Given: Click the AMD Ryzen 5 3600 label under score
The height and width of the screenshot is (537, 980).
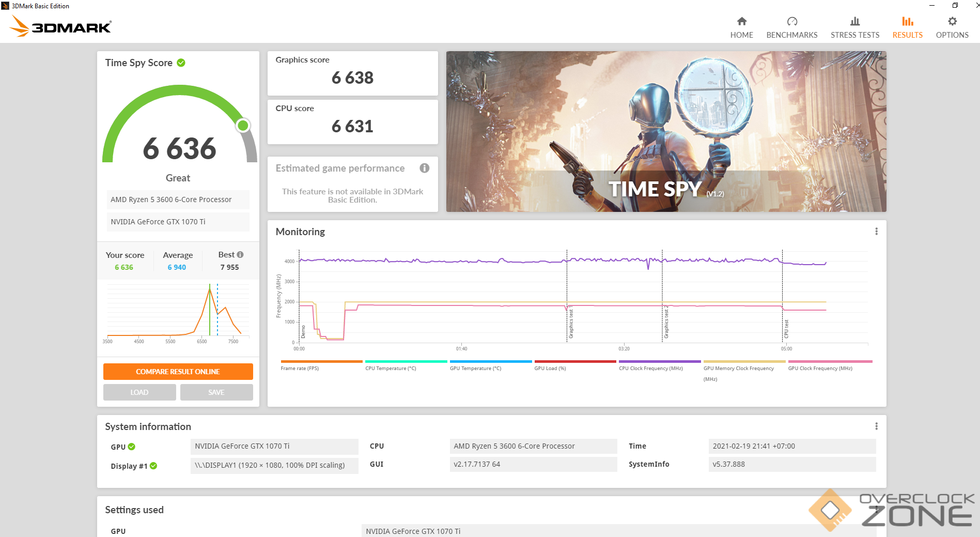Looking at the screenshot, I should pyautogui.click(x=178, y=200).
